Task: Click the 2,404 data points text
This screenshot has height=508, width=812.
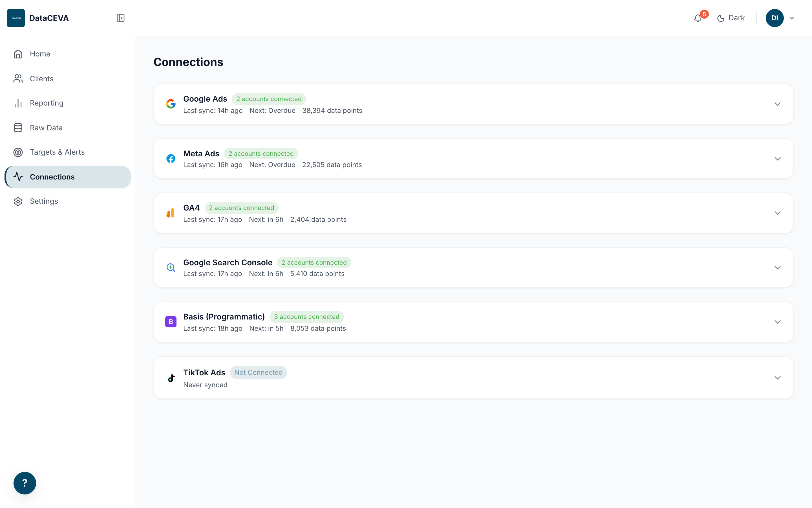Action: [318, 220]
